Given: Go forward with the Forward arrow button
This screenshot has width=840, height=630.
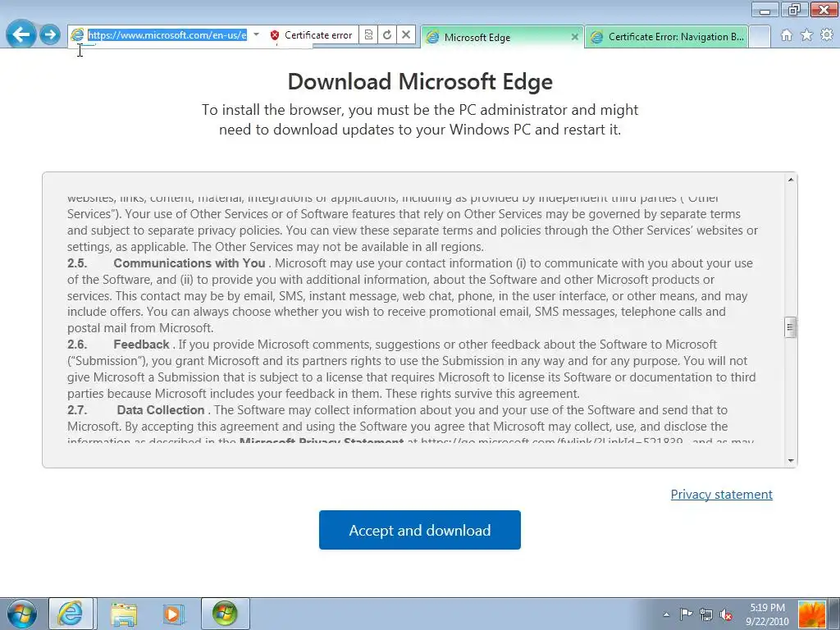Looking at the screenshot, I should pyautogui.click(x=50, y=34).
